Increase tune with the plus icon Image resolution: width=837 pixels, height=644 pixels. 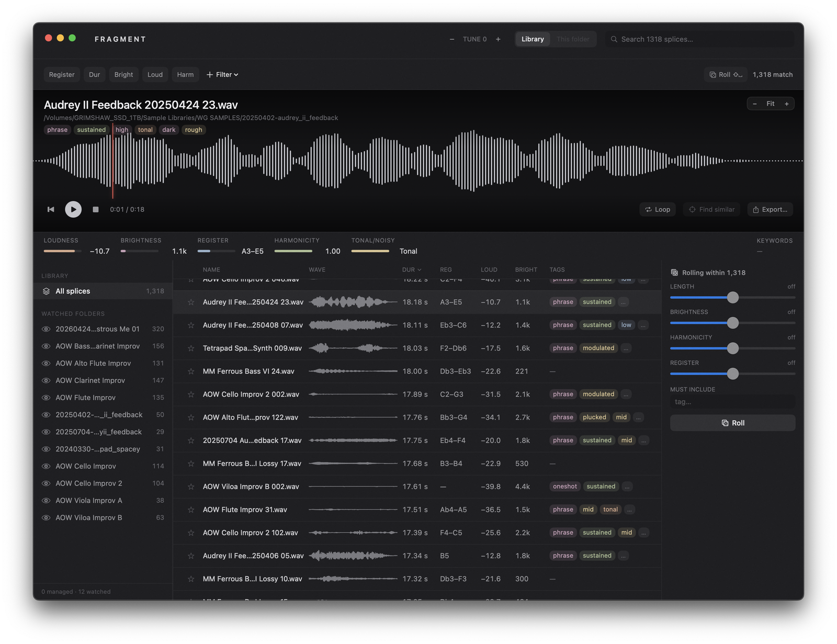coord(498,39)
